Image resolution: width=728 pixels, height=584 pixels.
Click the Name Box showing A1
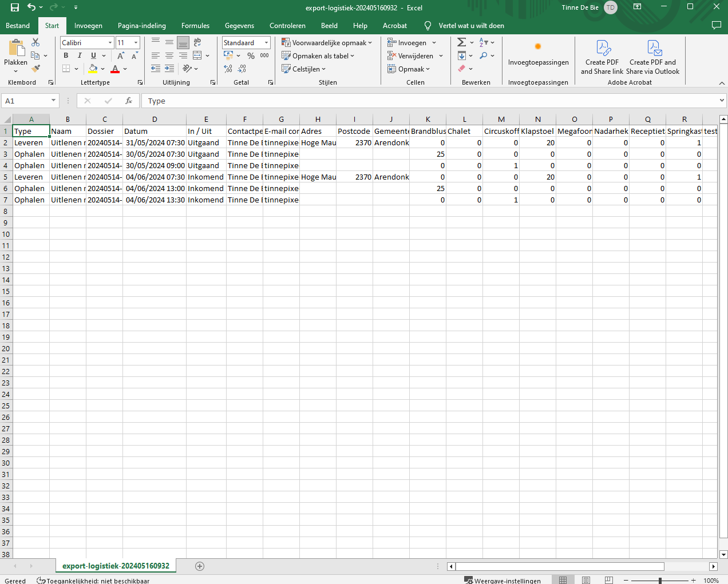(x=26, y=101)
